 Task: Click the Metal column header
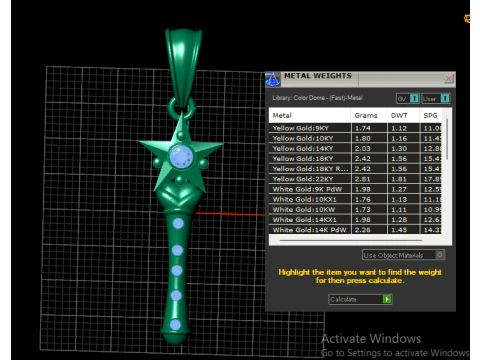[x=310, y=115]
